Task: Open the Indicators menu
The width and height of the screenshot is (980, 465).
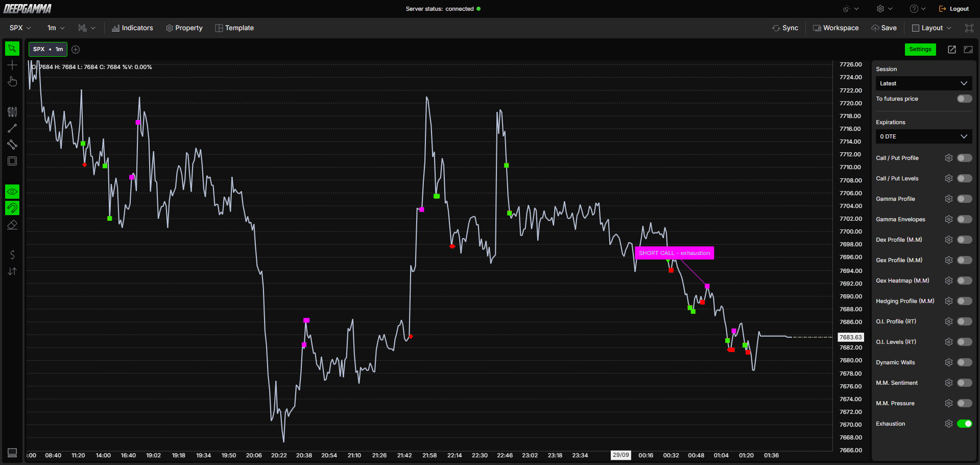Action: point(132,28)
